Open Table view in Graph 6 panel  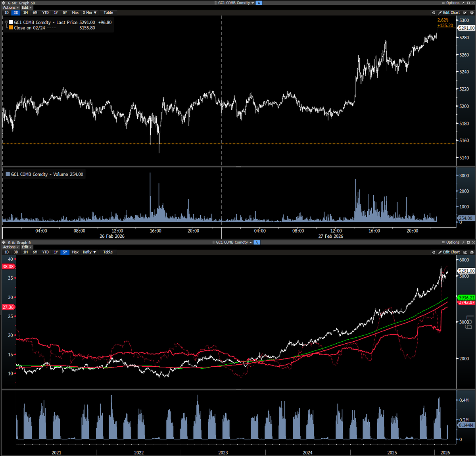coord(108,252)
